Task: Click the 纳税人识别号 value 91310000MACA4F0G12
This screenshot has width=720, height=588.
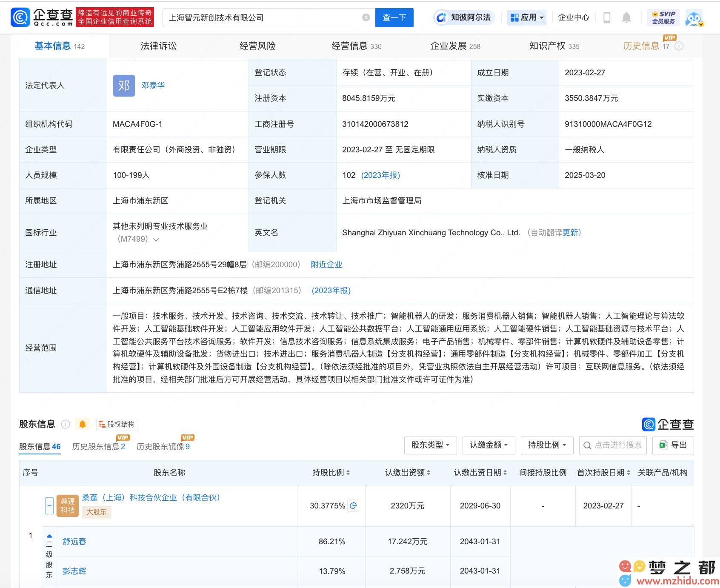Action: (608, 124)
